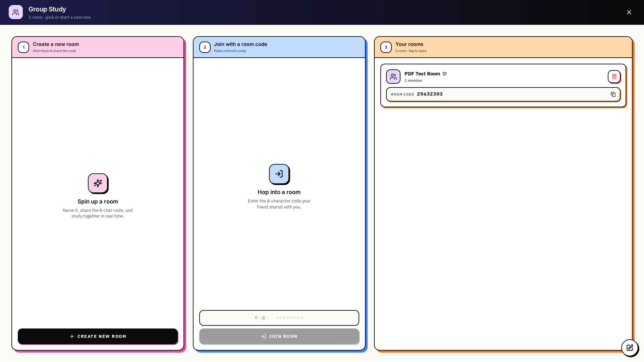Click the room code text 29a32303
The height and width of the screenshot is (362, 644).
(430, 94)
